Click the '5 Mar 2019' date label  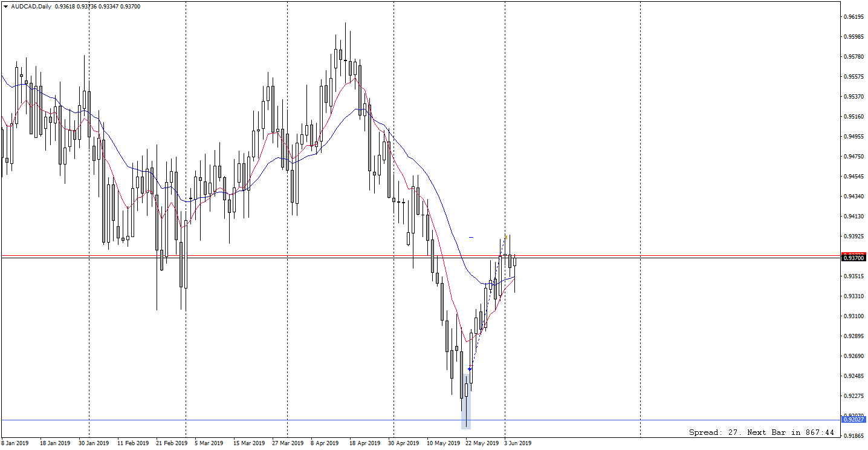pyautogui.click(x=210, y=443)
